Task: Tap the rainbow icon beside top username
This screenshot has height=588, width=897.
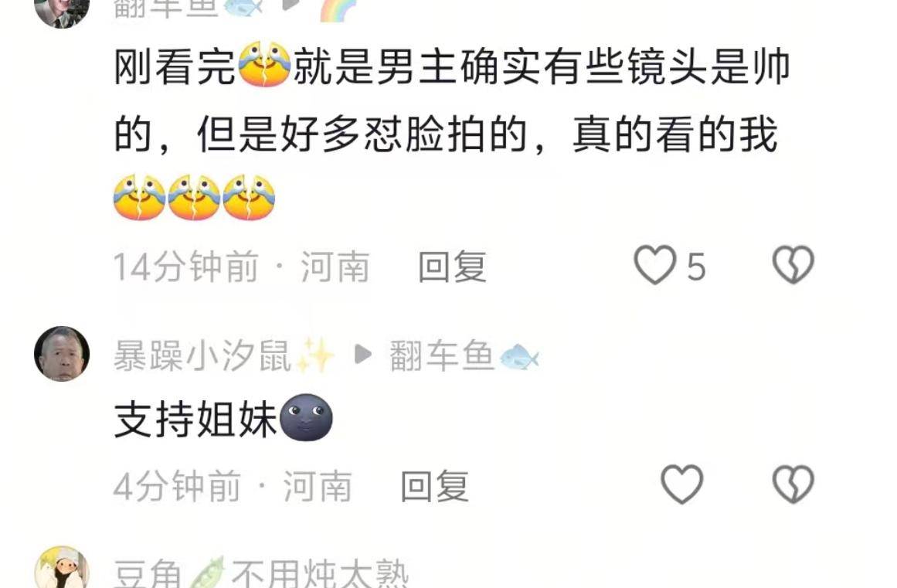Action: point(338,10)
